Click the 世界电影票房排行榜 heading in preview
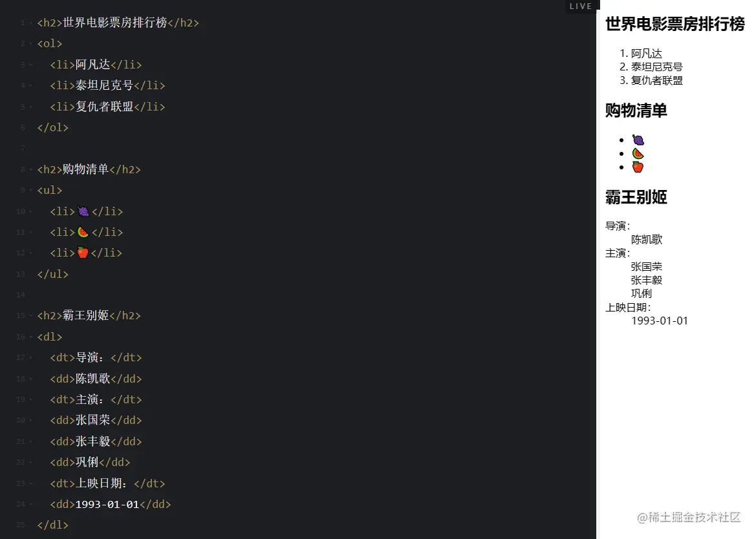The image size is (756, 539). tap(675, 25)
